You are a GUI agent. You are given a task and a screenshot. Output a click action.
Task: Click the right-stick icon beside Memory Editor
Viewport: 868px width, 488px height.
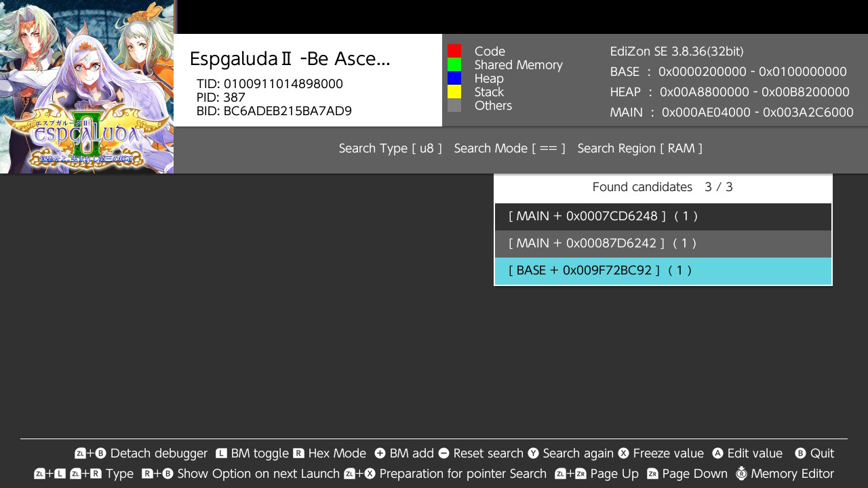pyautogui.click(x=741, y=473)
